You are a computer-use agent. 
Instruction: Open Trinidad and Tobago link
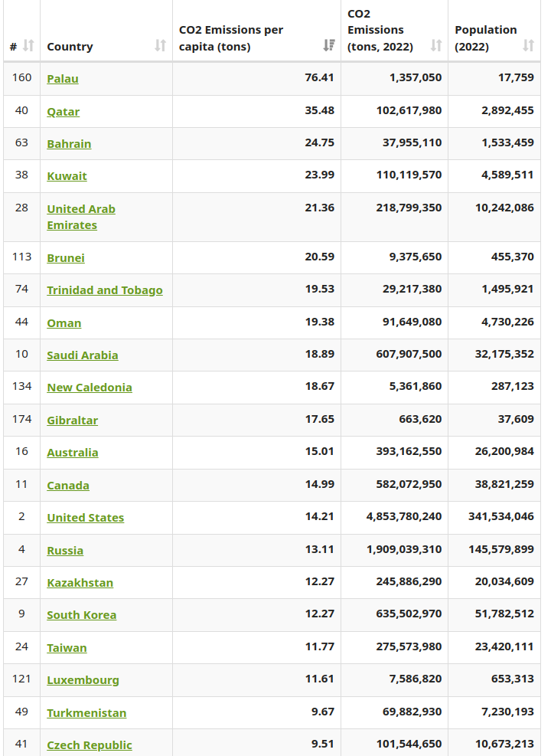(x=105, y=290)
